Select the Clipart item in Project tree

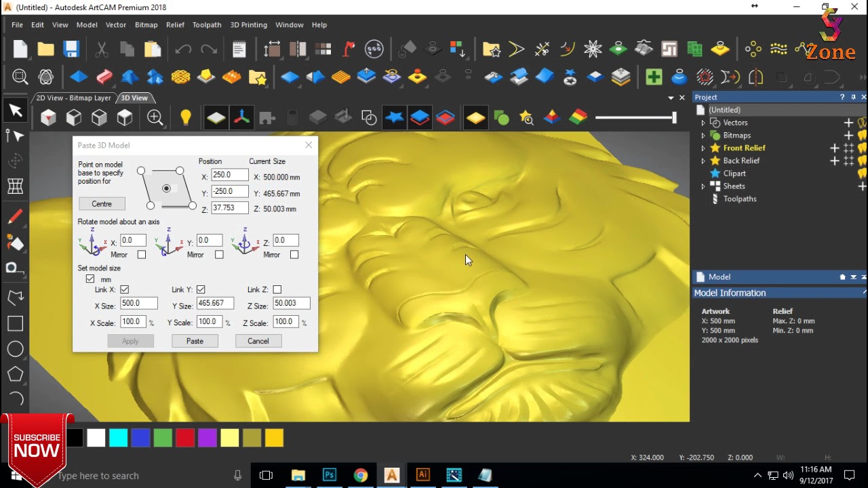[x=734, y=174]
